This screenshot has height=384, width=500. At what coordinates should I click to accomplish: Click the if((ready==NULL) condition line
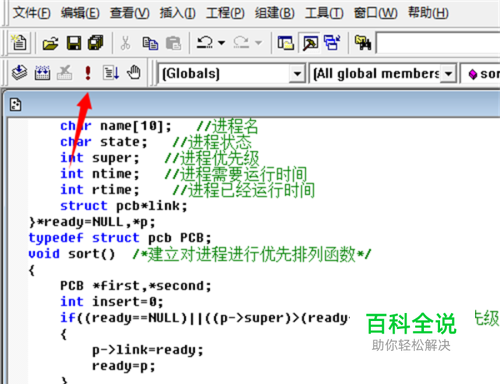[x=205, y=318]
